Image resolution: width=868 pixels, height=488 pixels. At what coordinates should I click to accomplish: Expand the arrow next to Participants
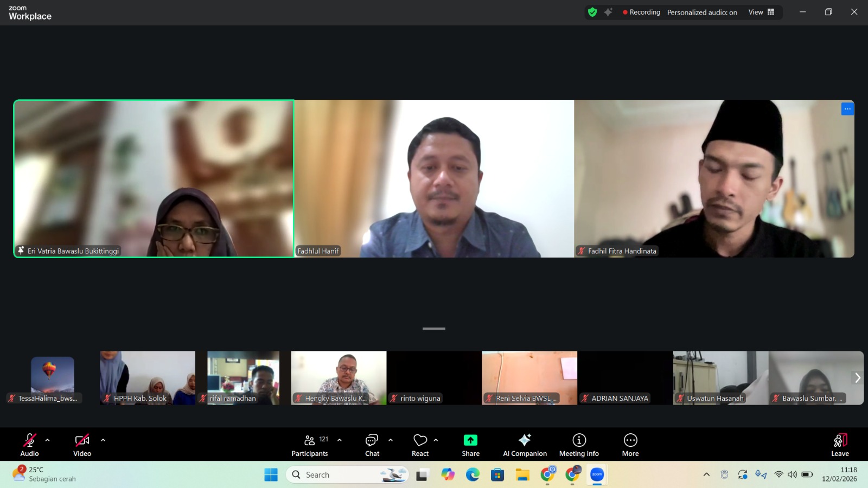[340, 440]
